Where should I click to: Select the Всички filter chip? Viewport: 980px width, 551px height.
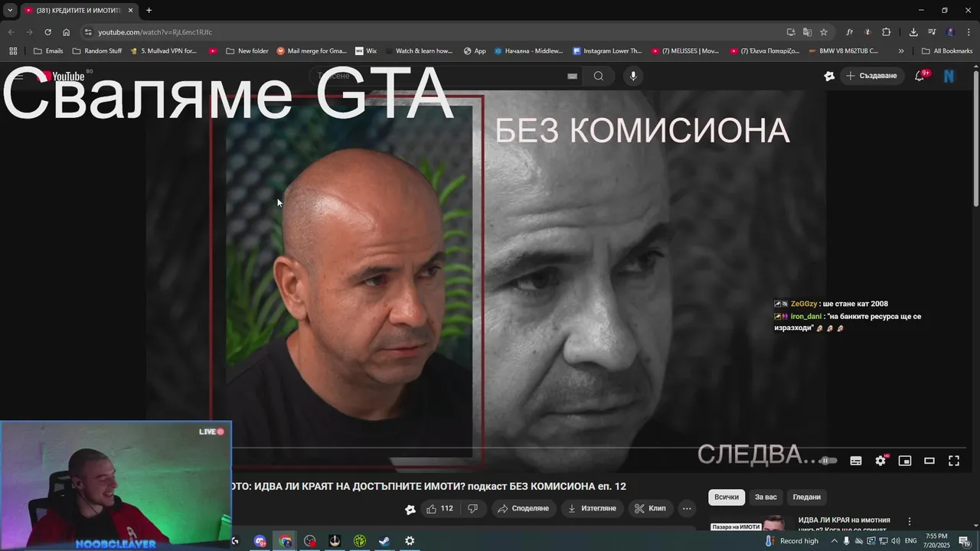click(727, 497)
